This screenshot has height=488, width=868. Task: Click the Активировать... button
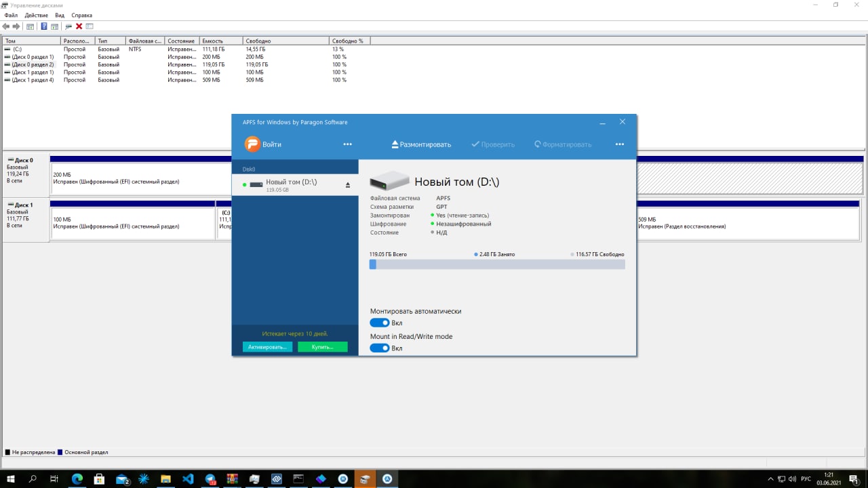click(x=267, y=347)
